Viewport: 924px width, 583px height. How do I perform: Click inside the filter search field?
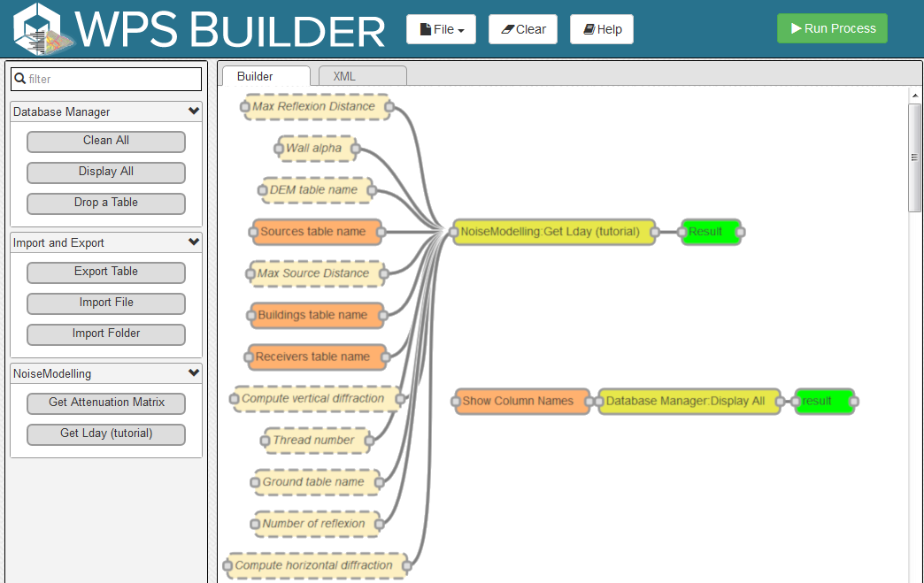(x=106, y=79)
